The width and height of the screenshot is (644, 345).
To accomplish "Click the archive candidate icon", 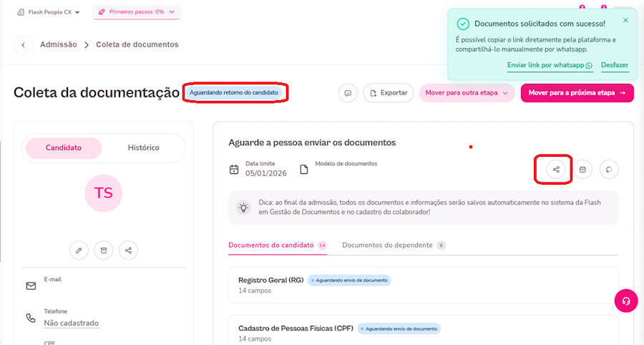I will [x=104, y=250].
